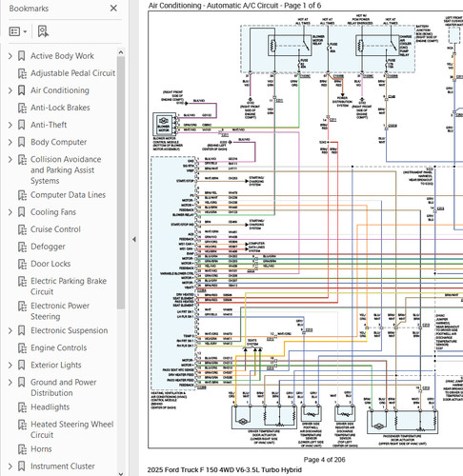Image resolution: width=463 pixels, height=476 pixels.
Task: Expand Ground and Power Distribution bookmark
Action: [10, 382]
